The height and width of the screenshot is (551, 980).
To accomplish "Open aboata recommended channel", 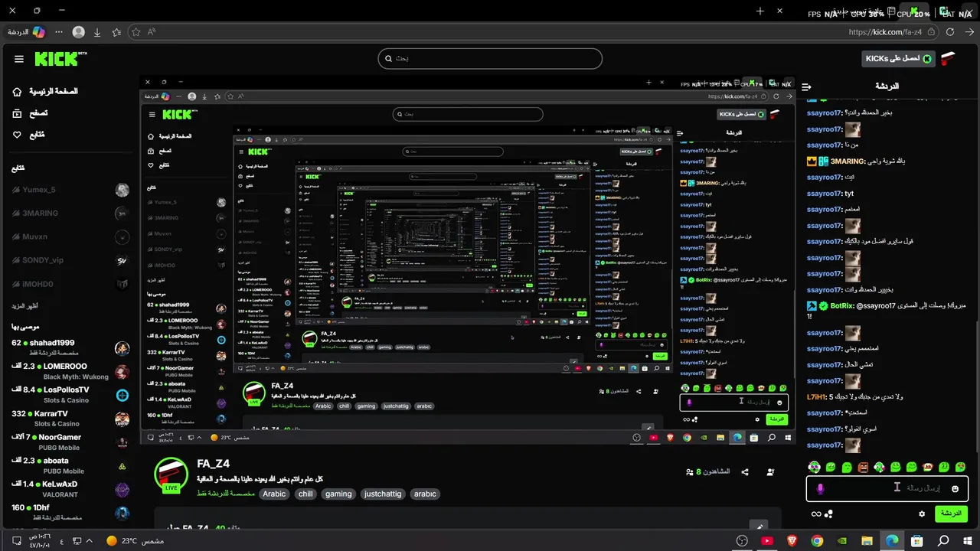I will click(x=70, y=465).
